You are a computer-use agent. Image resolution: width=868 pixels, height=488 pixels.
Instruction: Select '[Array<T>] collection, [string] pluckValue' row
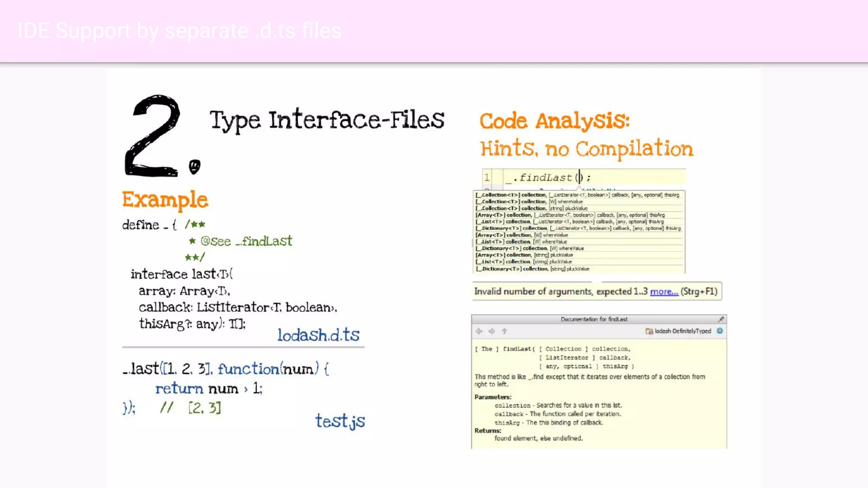click(579, 255)
